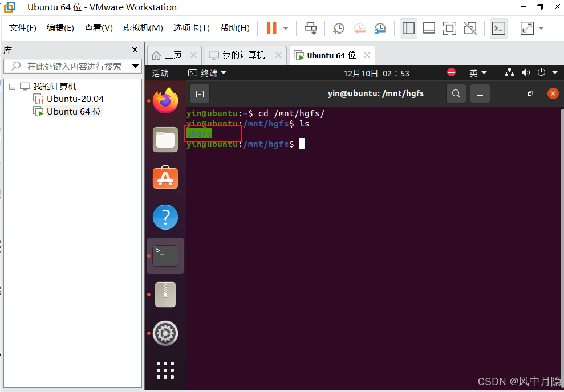Open the Settings gear dock icon

165,333
